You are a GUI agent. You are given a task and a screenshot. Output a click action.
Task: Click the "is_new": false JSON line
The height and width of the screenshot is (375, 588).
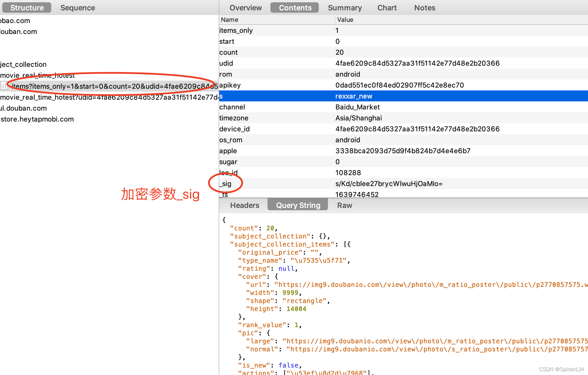pos(270,365)
